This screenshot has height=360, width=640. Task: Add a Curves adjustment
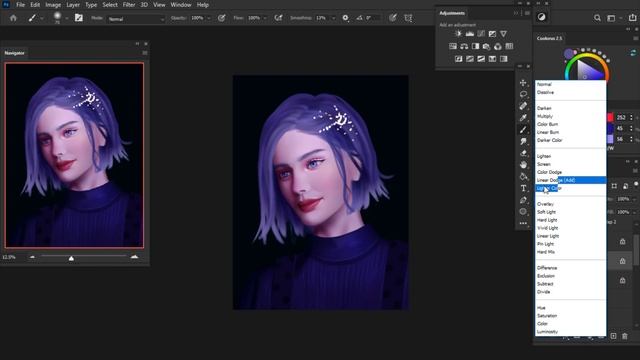click(481, 34)
